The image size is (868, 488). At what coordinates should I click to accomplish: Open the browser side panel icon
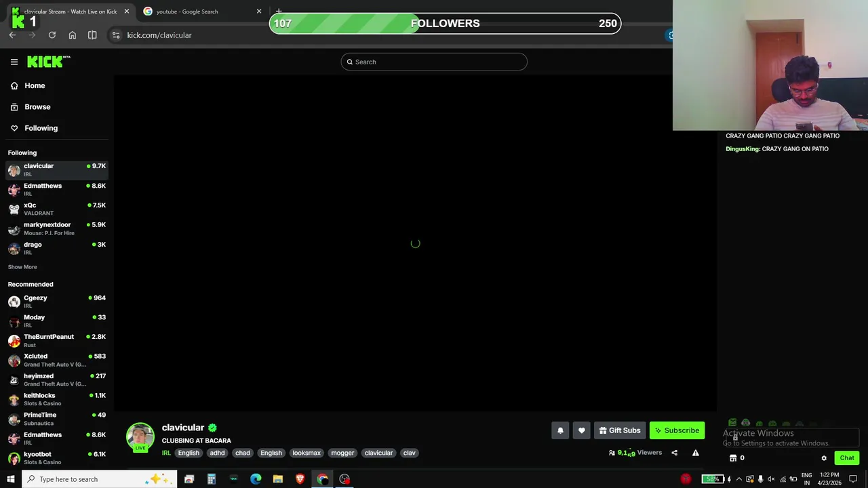[92, 35]
